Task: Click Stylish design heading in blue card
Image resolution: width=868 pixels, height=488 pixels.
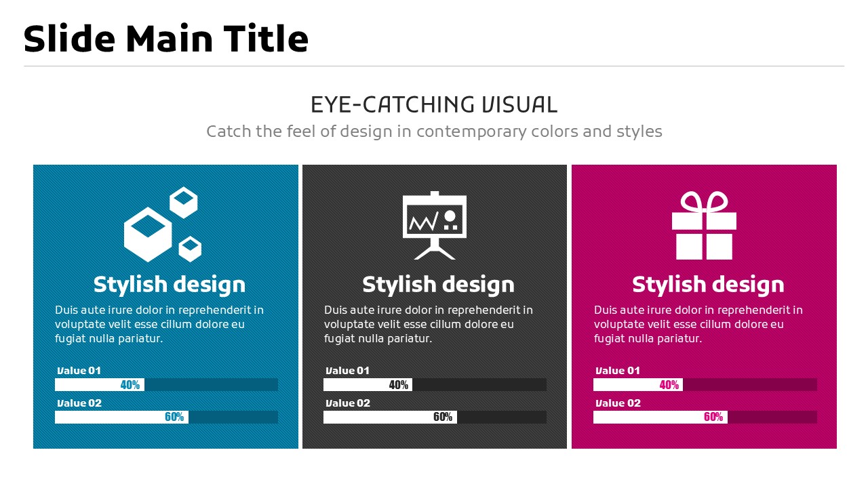Action: (170, 285)
